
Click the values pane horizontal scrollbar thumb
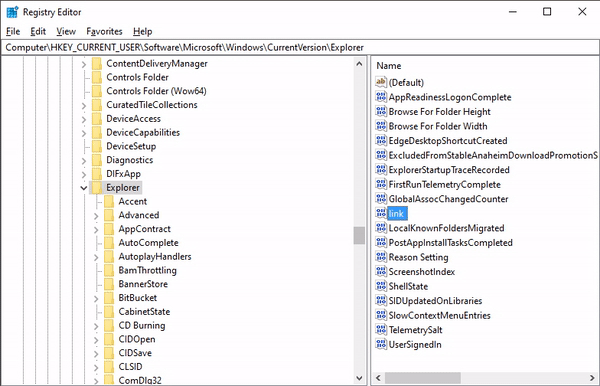click(423, 378)
